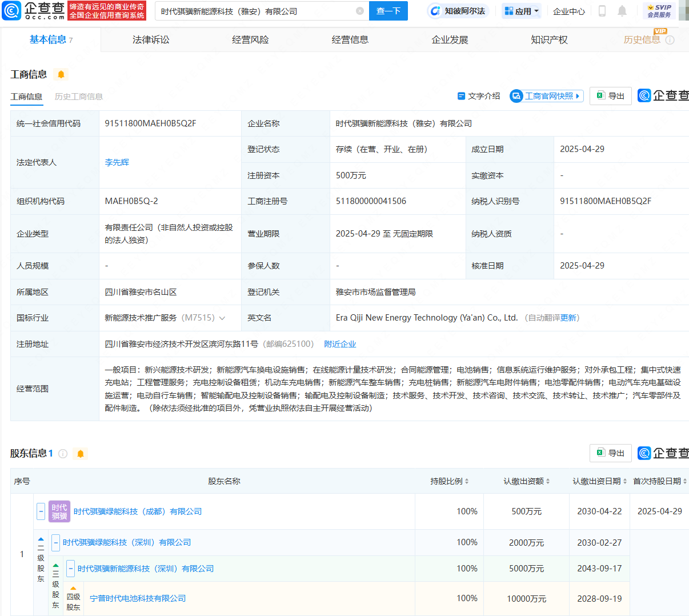Select 雅安市场监督管理局 registration authority
The width and height of the screenshot is (689, 616).
coord(376,292)
